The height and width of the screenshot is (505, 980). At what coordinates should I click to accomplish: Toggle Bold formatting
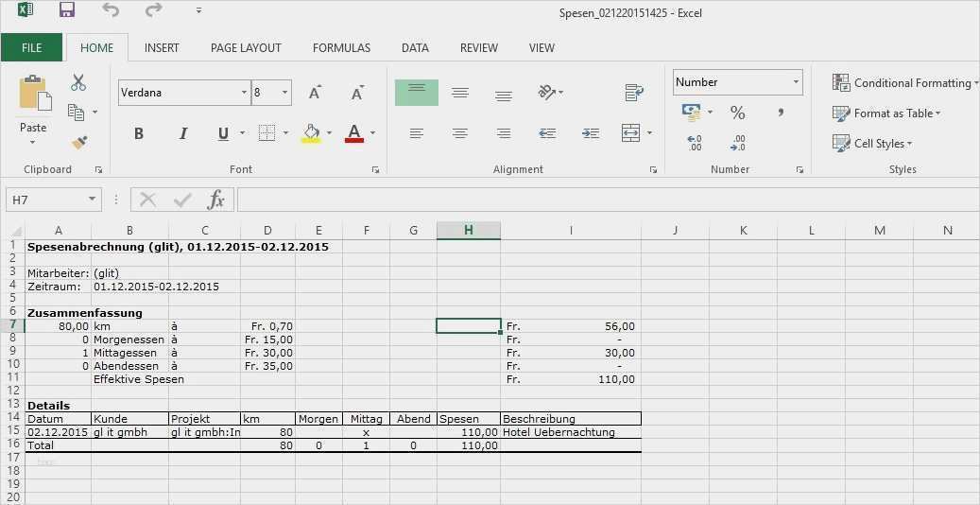click(x=139, y=133)
